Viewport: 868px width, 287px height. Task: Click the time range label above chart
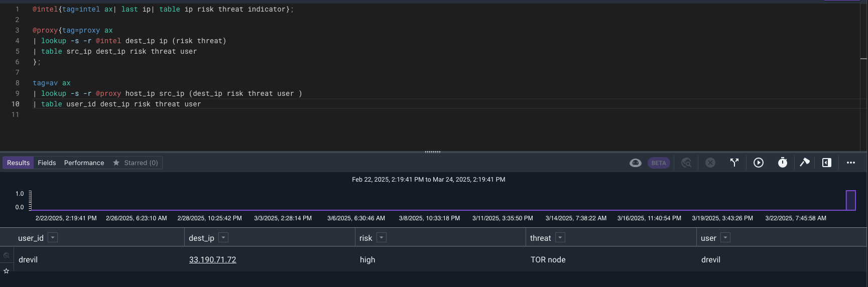pos(429,179)
